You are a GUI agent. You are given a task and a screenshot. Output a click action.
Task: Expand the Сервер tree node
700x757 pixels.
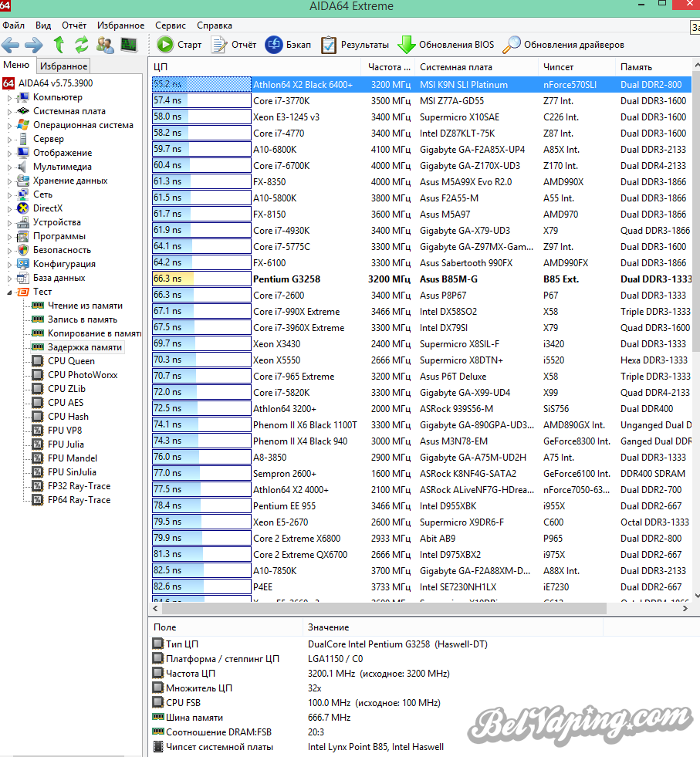click(x=9, y=140)
